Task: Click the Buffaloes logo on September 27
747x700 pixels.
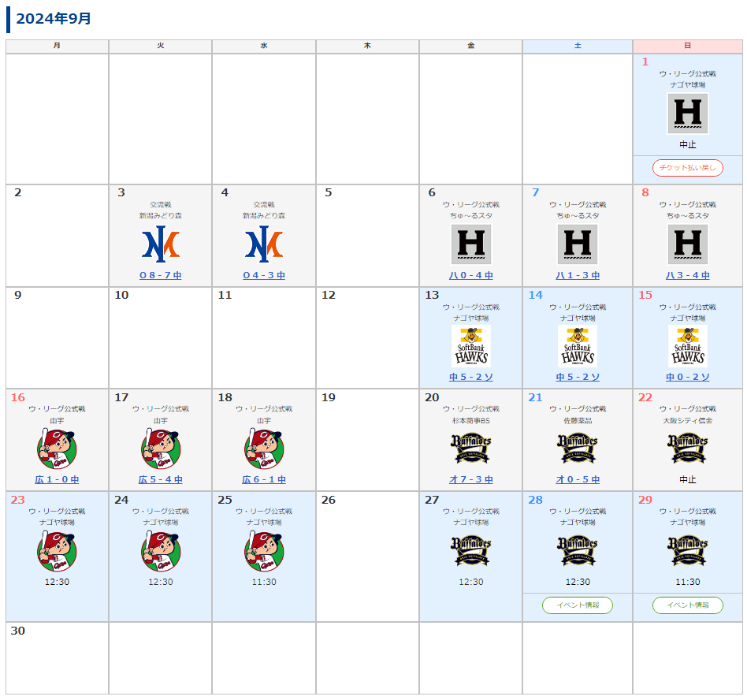Action: pos(470,550)
